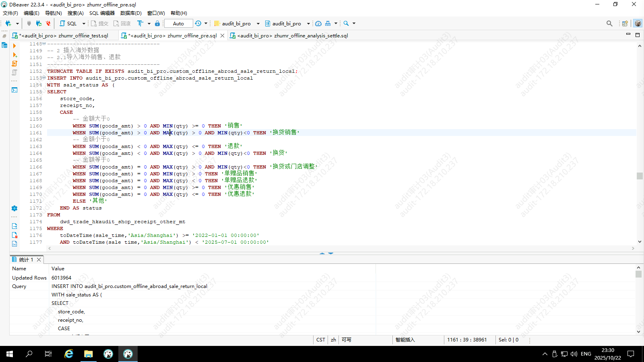Execute the SQL statement with the play icon
This screenshot has height=362, width=644.
14,46
